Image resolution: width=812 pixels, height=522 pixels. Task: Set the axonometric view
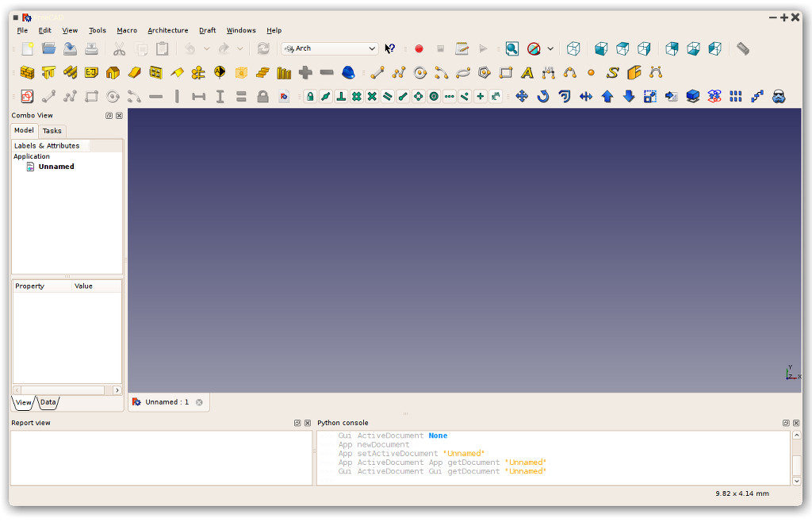pos(573,48)
